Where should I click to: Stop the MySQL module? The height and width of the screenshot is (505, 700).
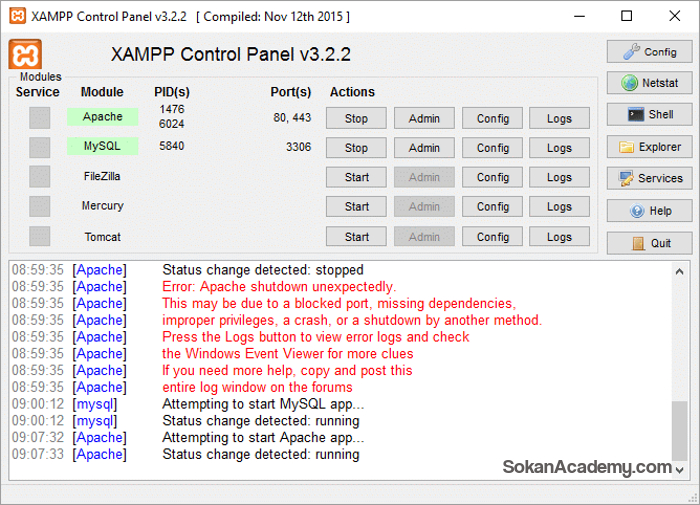click(x=356, y=148)
